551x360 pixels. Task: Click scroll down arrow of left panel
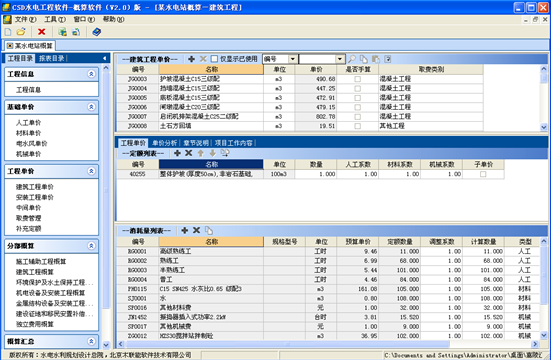106,345
